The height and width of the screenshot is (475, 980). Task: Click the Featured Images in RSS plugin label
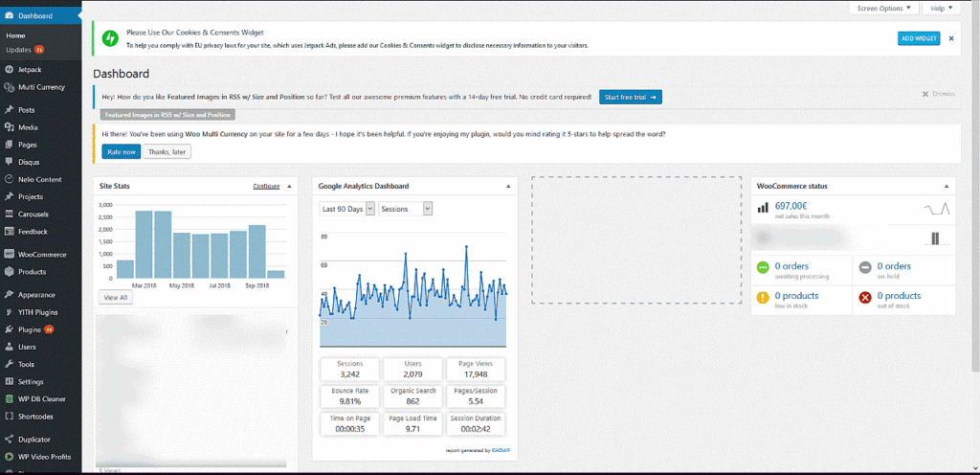click(167, 115)
